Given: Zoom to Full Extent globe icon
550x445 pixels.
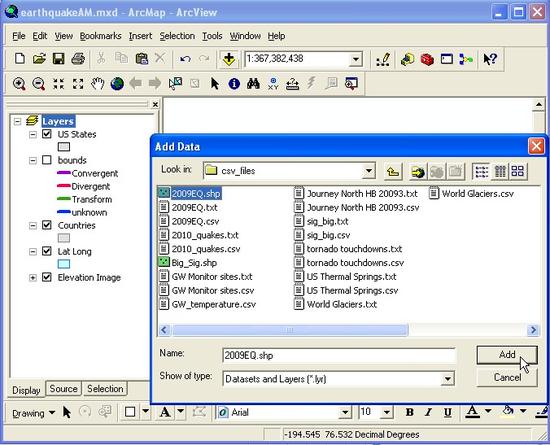Looking at the screenshot, I should tap(117, 84).
